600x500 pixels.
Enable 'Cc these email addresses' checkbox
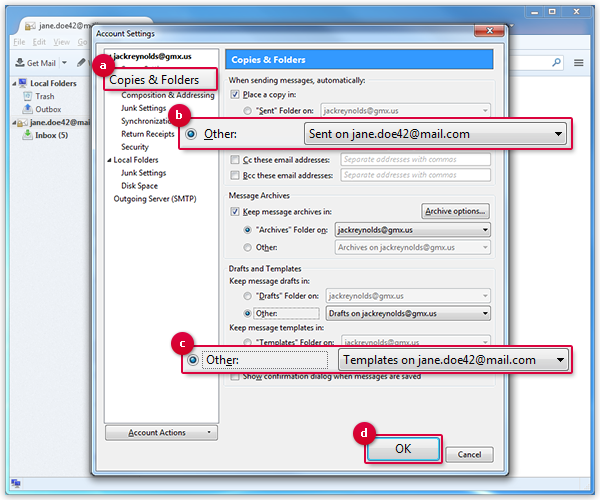coord(235,159)
